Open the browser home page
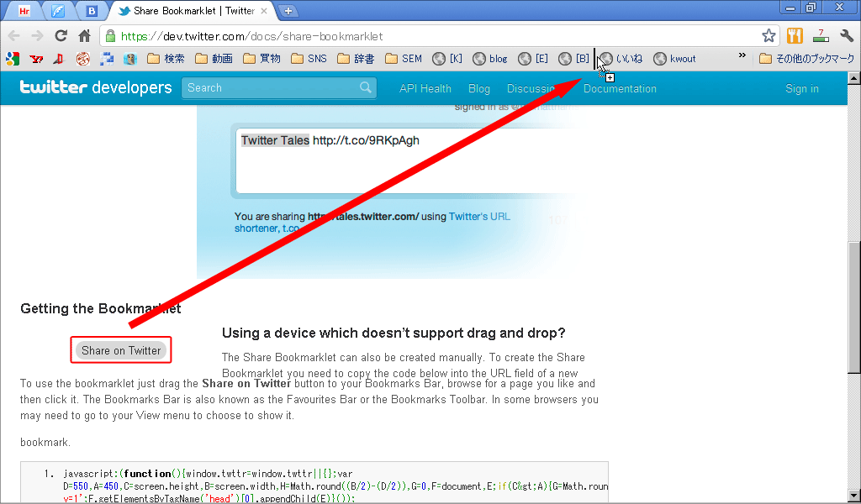 (85, 36)
